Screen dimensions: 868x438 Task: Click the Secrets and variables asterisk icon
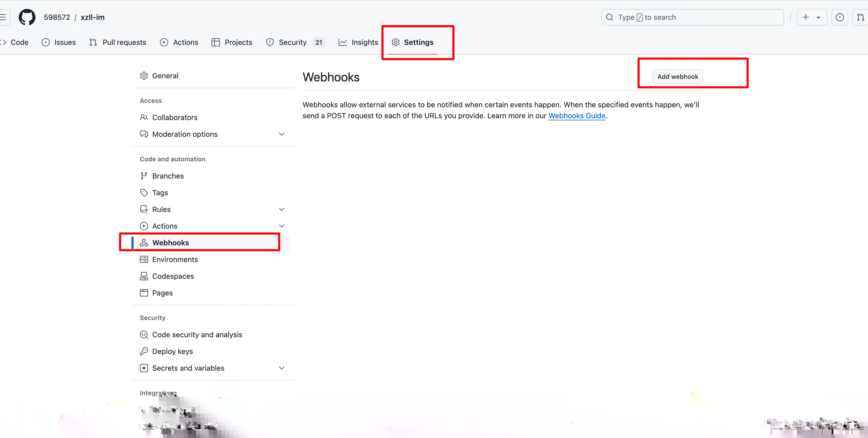[144, 368]
